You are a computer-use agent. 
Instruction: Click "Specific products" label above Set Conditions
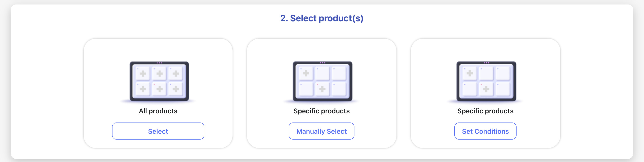(x=485, y=111)
